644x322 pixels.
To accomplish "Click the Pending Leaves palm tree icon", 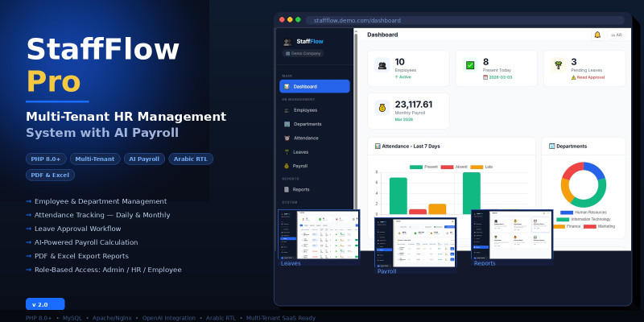I will [557, 65].
